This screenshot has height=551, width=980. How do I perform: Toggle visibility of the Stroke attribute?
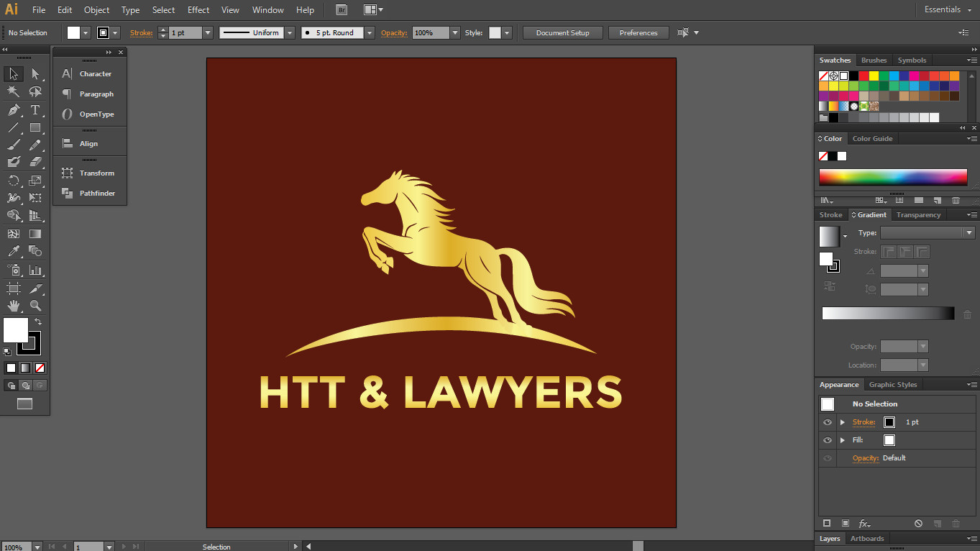828,422
